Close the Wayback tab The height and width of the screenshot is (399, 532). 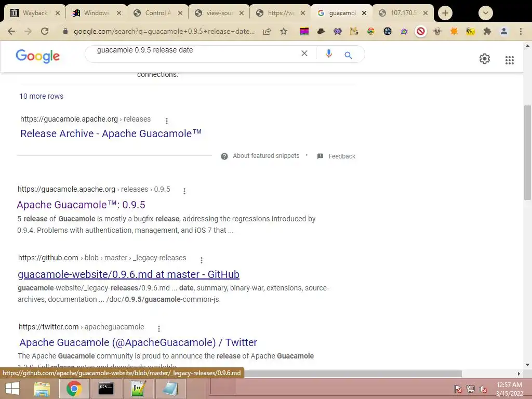coord(58,13)
